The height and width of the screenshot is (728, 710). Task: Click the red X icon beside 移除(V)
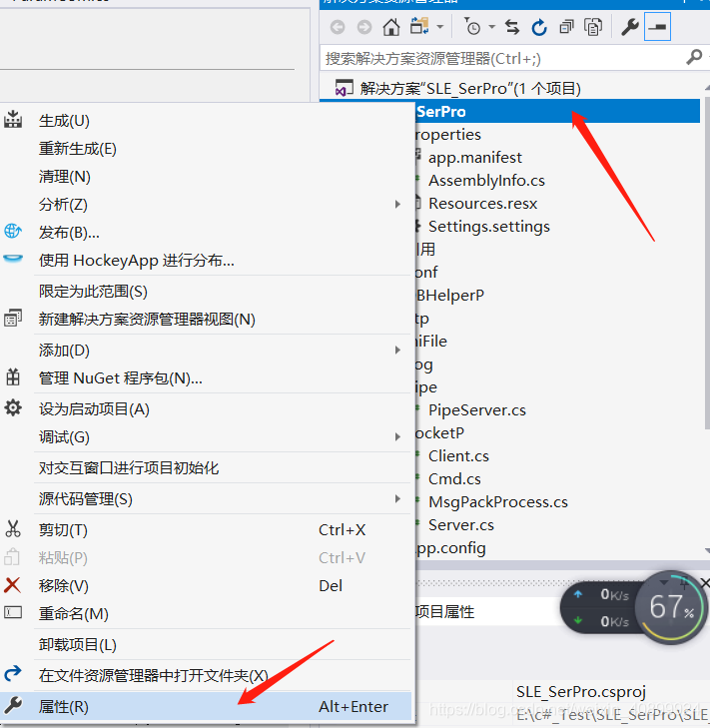coord(12,585)
